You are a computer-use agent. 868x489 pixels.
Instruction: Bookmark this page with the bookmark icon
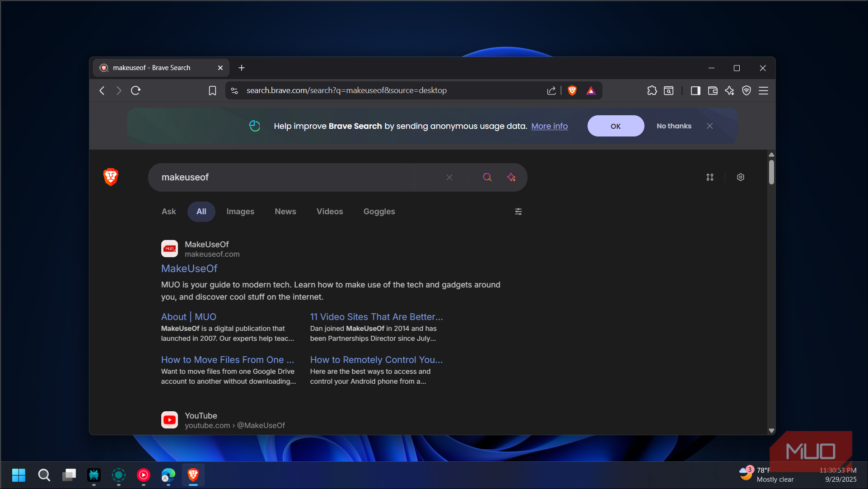212,90
